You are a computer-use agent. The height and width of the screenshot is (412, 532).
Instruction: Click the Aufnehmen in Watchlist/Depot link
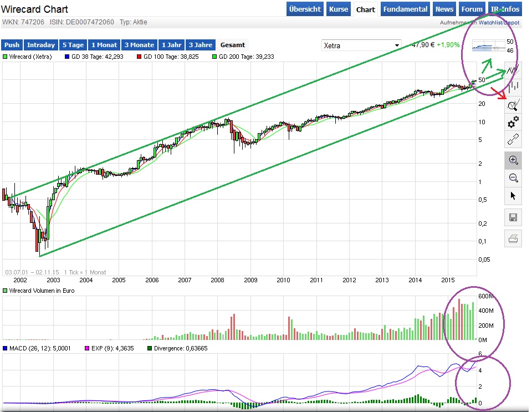tap(479, 22)
